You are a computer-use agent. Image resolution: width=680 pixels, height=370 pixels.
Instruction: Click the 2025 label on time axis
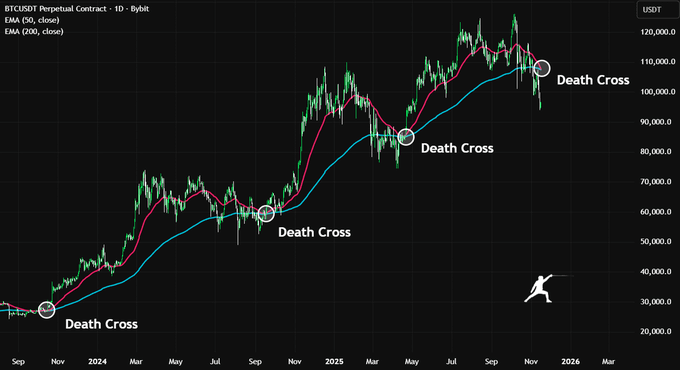pos(334,361)
